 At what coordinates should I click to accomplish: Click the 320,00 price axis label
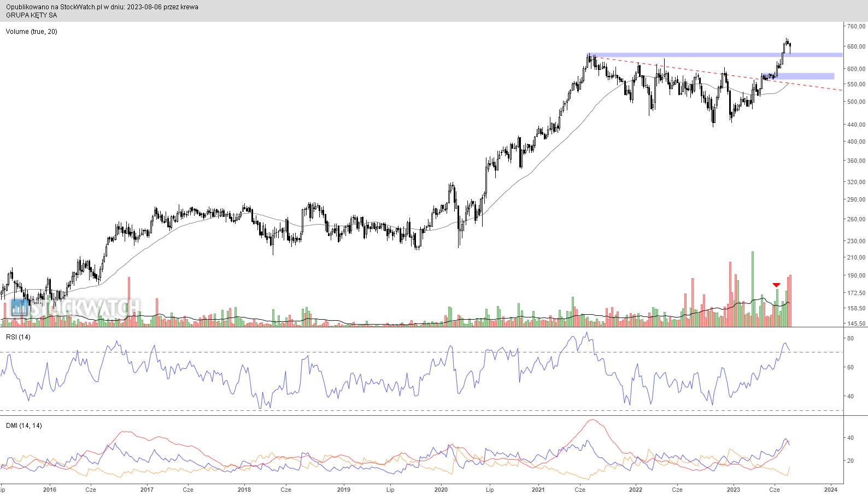[x=857, y=183]
